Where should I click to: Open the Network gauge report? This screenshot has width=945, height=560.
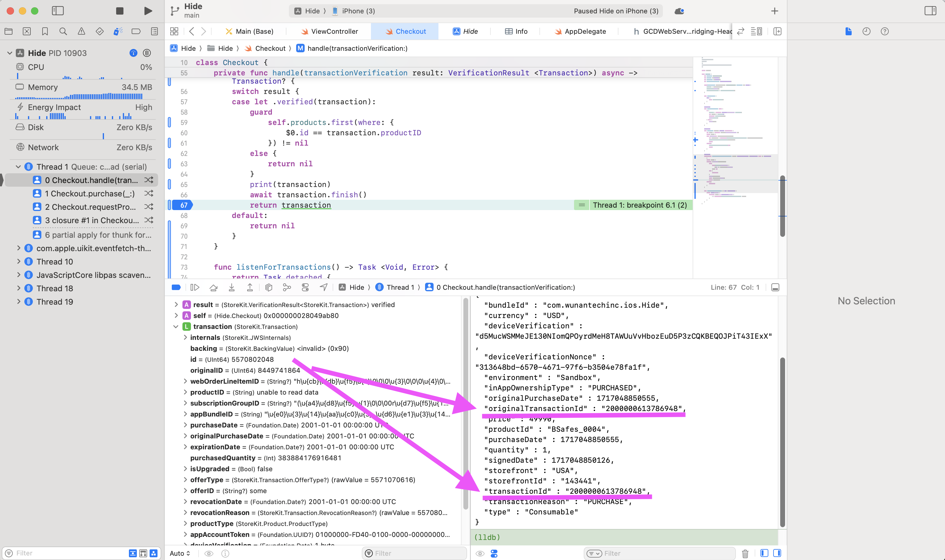pyautogui.click(x=83, y=147)
